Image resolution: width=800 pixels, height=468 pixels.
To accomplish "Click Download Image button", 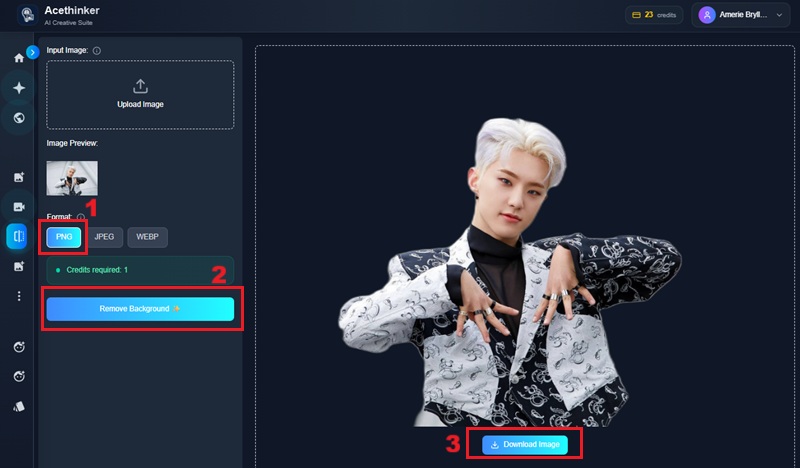I will pos(524,445).
